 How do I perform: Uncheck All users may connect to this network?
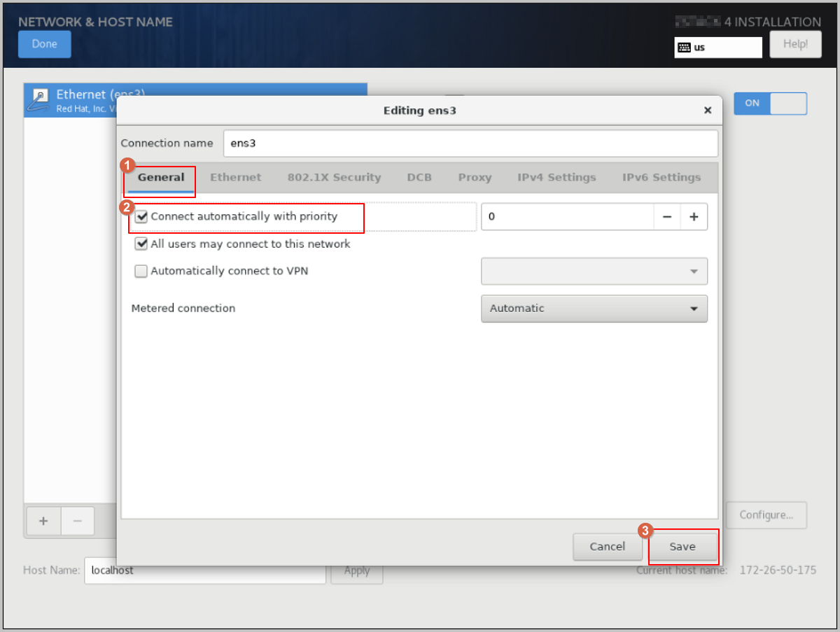[x=141, y=244]
